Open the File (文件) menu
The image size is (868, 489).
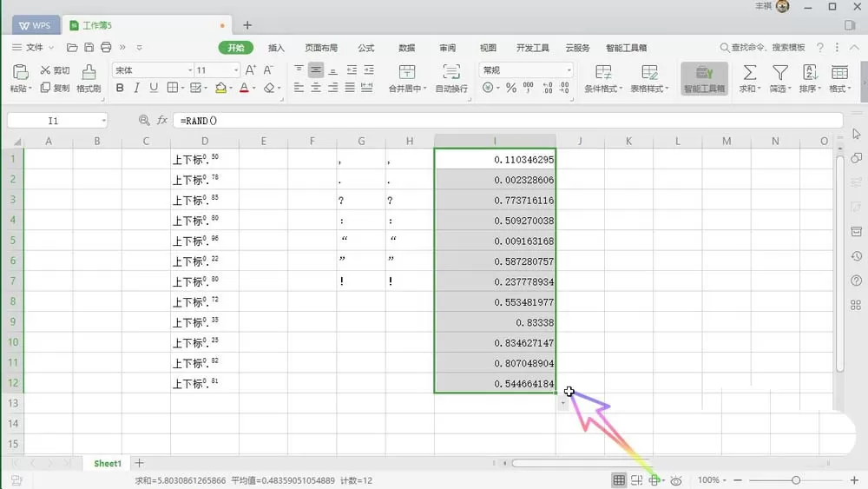[33, 48]
